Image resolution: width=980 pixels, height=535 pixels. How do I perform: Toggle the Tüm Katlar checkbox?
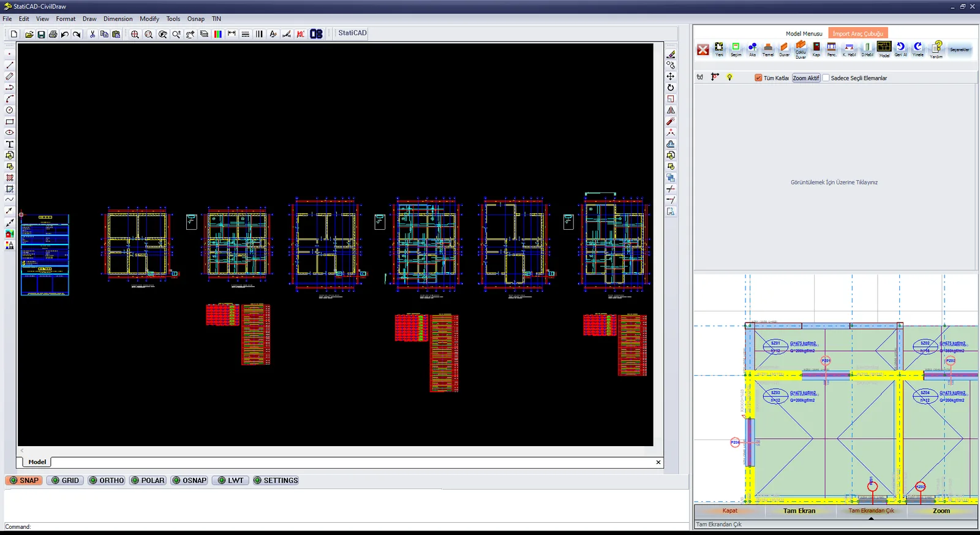(758, 78)
